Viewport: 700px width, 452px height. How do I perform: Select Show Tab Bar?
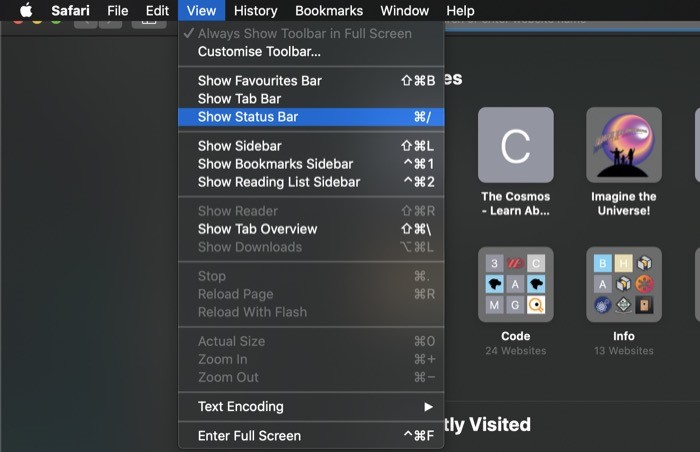pyautogui.click(x=311, y=99)
